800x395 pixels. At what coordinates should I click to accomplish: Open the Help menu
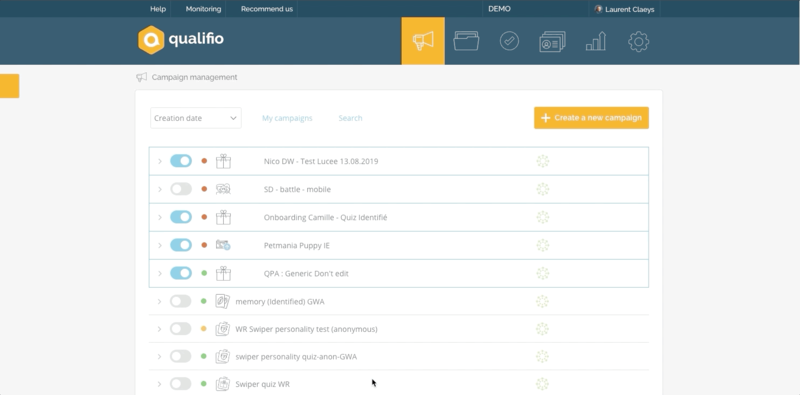pyautogui.click(x=158, y=9)
